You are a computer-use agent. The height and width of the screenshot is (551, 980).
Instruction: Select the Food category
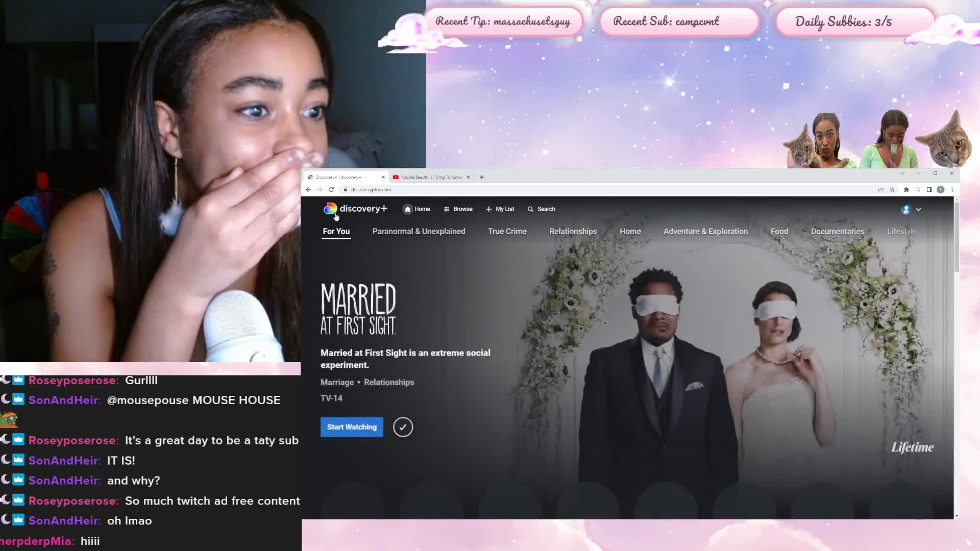pyautogui.click(x=779, y=231)
